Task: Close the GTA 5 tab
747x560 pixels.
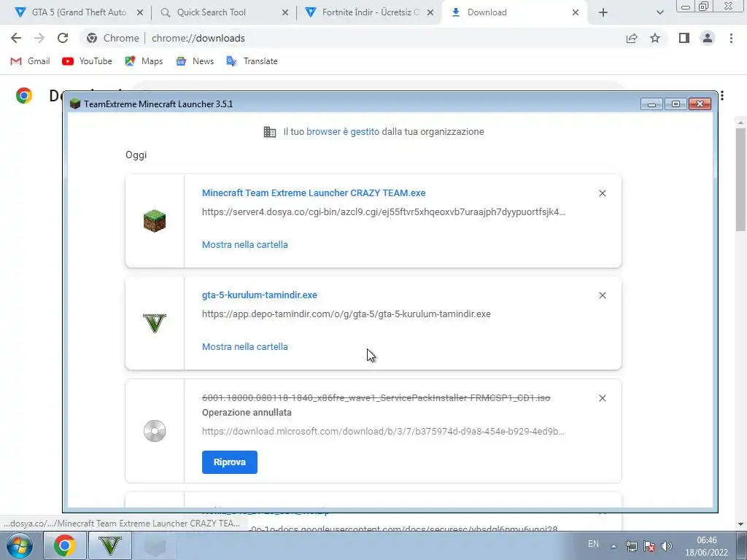Action: [140, 12]
